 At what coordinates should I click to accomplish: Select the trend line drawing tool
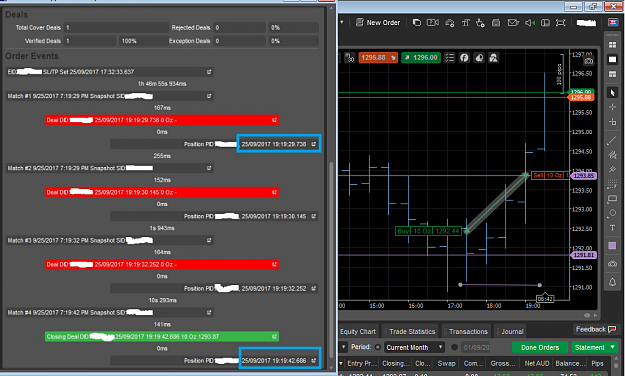coord(612,140)
